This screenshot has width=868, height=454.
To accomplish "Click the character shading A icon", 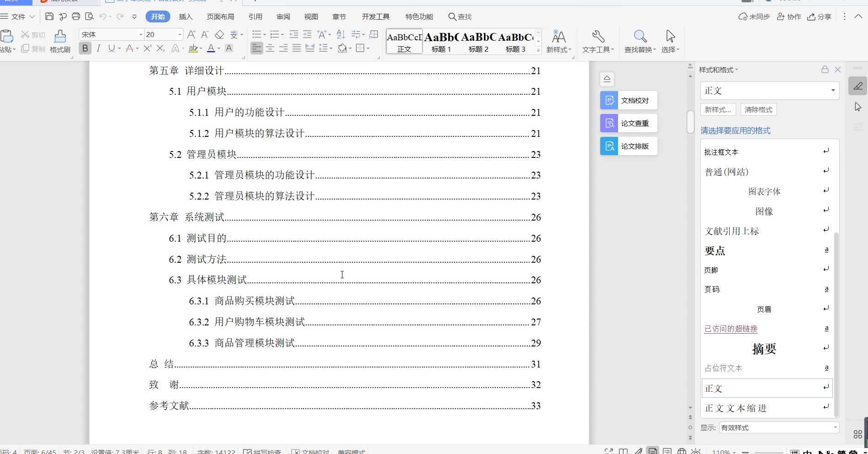I will (x=229, y=48).
